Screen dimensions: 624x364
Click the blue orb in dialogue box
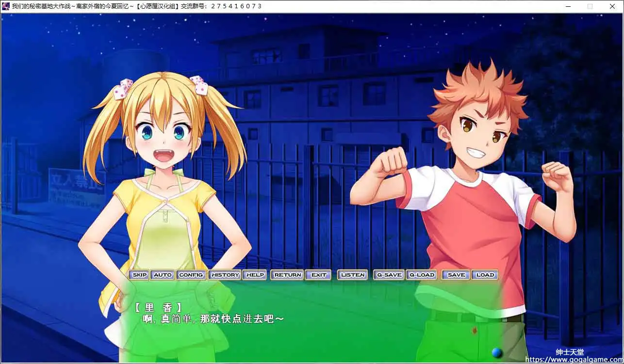tap(496, 352)
